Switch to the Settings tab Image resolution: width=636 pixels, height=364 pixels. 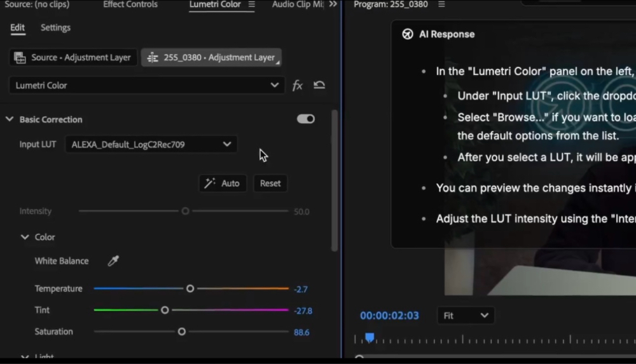point(55,28)
